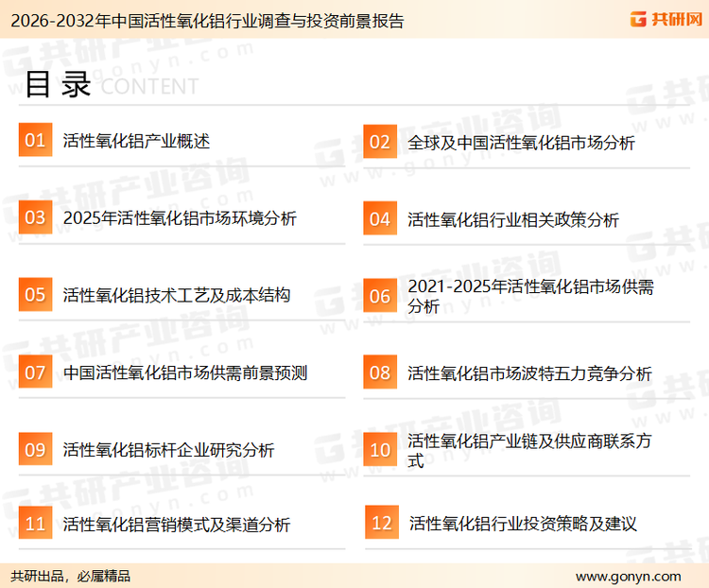
Task: Click the orange 07 number badge
Action: (x=35, y=372)
